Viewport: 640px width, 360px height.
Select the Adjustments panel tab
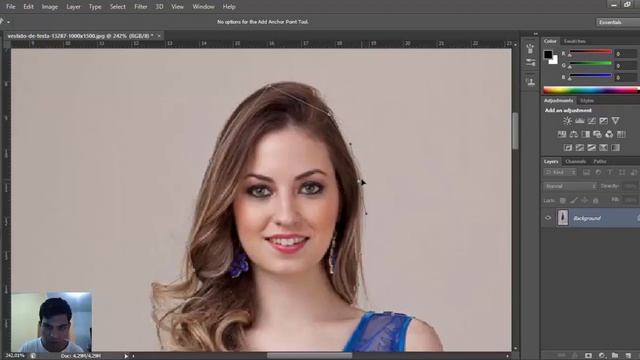click(558, 100)
